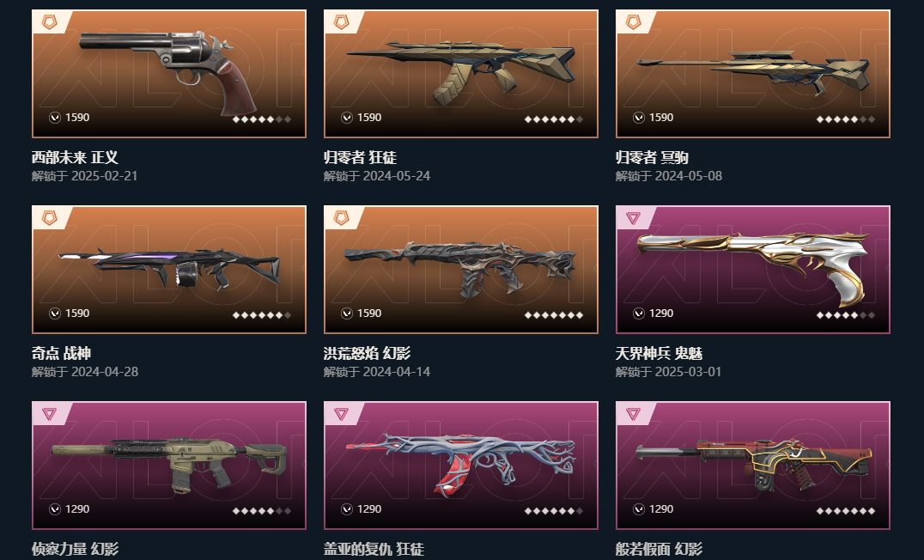This screenshot has width=924, height=560.
Task: Click upgrade level diamonds on 般若假面 幻影 card
Action: tap(846, 511)
